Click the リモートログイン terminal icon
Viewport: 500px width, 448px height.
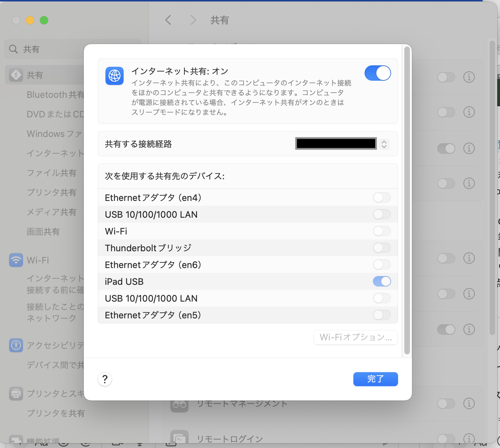pyautogui.click(x=179, y=438)
